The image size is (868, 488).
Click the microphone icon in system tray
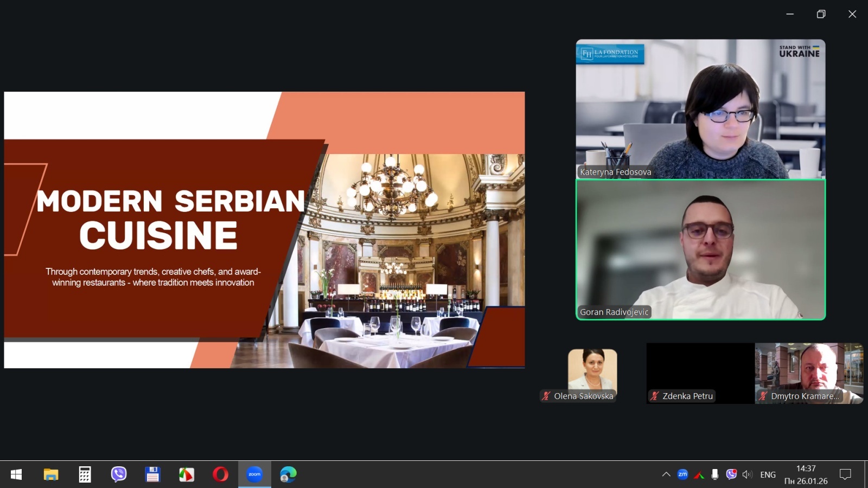click(x=715, y=474)
